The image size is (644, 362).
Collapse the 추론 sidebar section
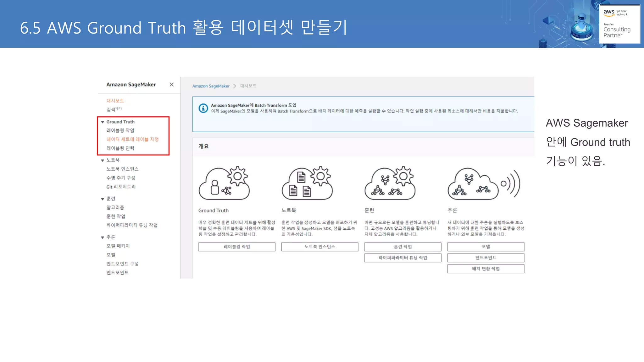tap(103, 238)
